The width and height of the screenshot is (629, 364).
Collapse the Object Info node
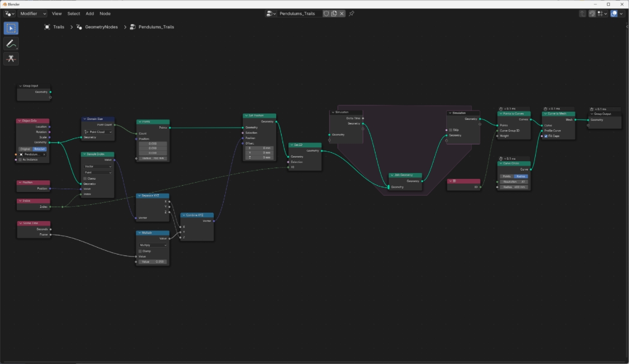pos(20,121)
